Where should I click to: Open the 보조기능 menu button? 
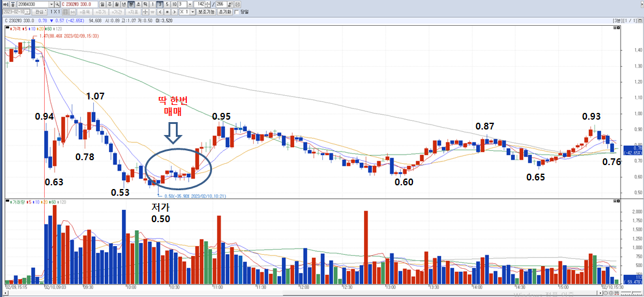(x=206, y=12)
